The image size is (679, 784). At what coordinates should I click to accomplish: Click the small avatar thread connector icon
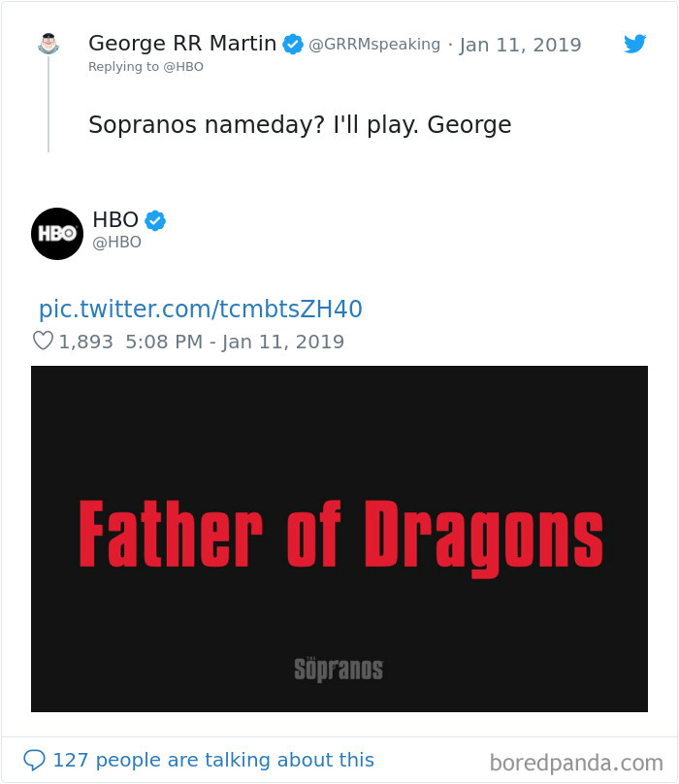pos(48,44)
